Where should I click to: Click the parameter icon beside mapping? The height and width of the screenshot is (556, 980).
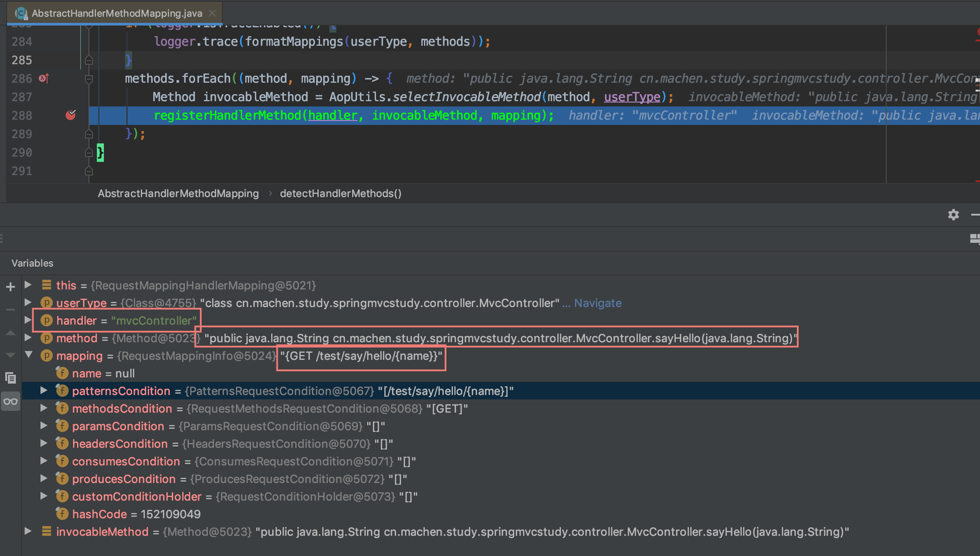click(x=47, y=355)
